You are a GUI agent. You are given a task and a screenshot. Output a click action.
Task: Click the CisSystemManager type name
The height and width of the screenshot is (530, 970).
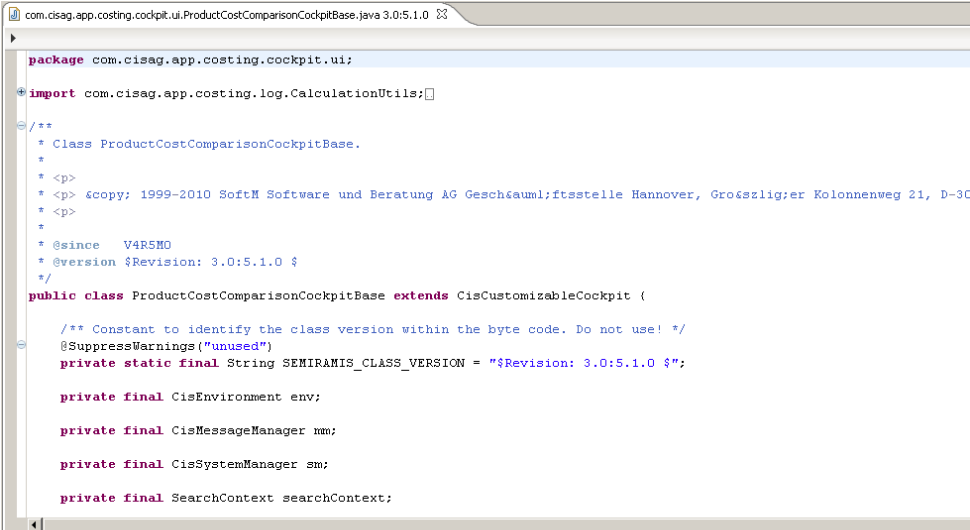[234, 464]
